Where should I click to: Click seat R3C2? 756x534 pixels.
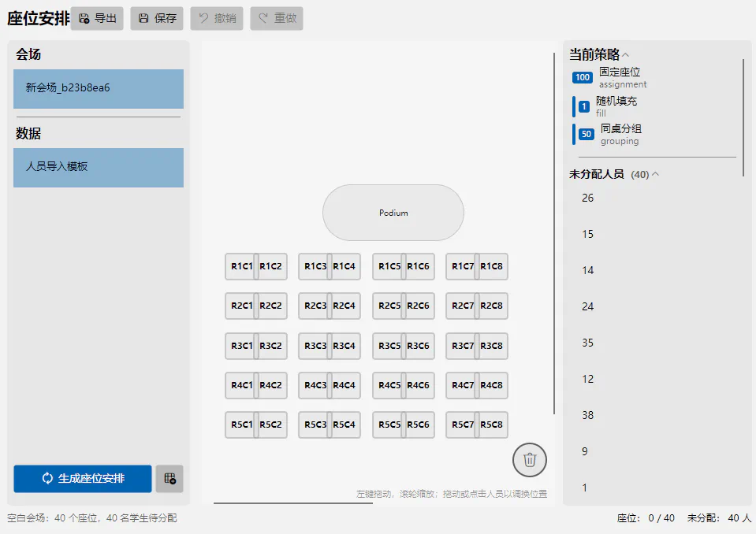[x=271, y=346]
